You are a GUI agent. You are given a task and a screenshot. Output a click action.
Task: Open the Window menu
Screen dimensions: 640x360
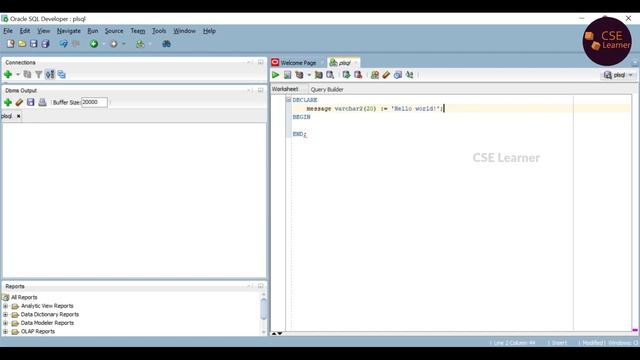184,31
